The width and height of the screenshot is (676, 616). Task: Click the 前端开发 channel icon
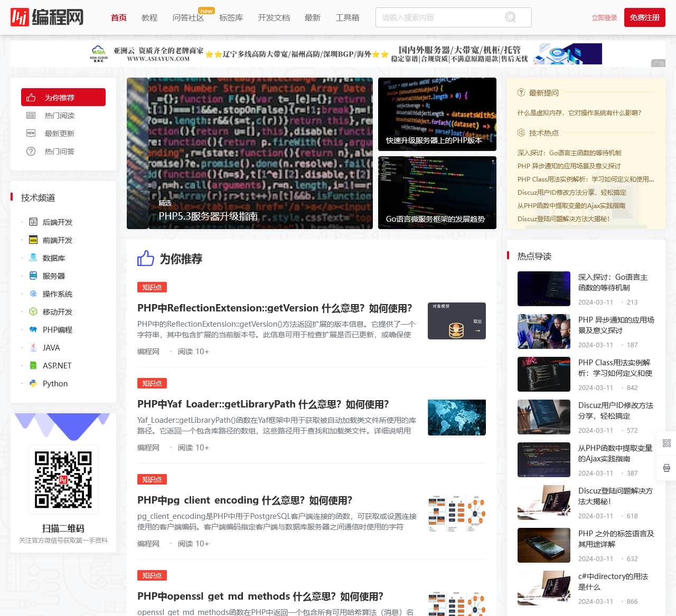[33, 240]
